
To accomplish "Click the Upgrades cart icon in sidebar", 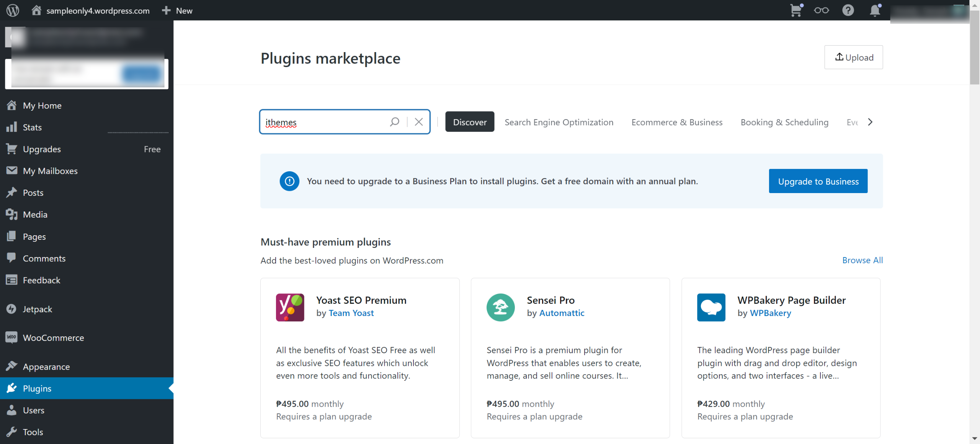I will point(11,149).
